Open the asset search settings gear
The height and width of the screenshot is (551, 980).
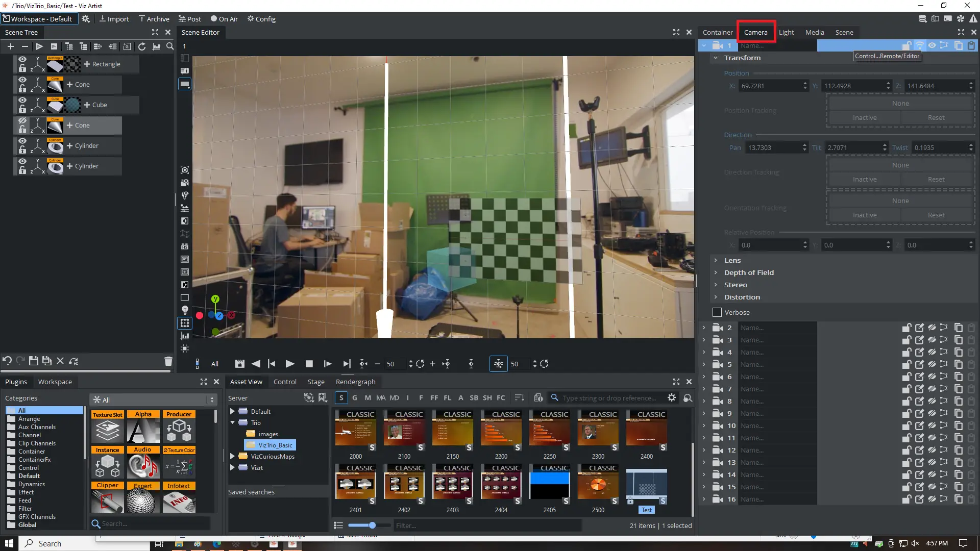click(672, 397)
